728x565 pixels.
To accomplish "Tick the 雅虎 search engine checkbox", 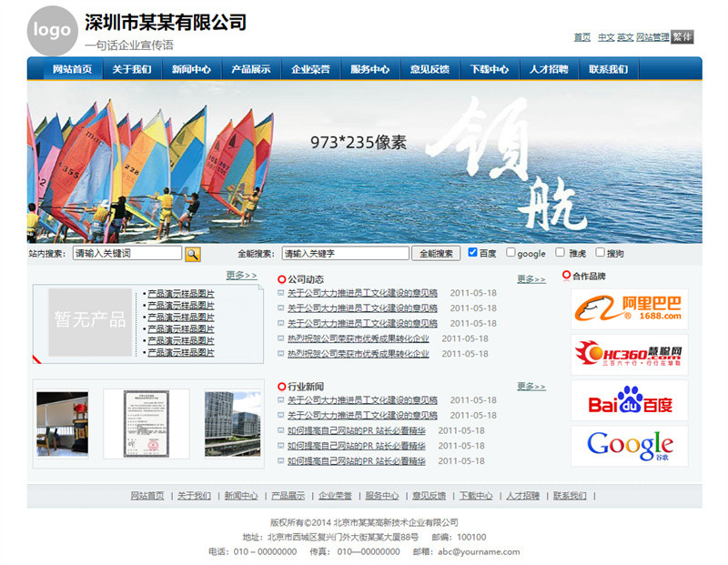I will coord(560,252).
